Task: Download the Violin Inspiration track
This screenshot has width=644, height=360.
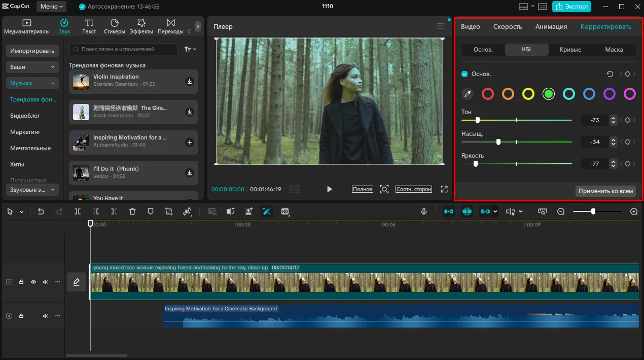Action: (x=190, y=82)
